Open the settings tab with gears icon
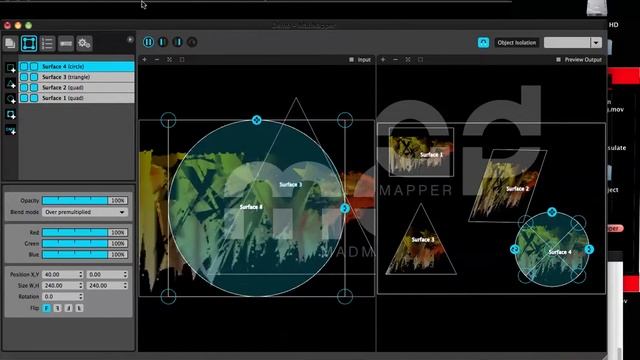The width and height of the screenshot is (640, 360). [84, 43]
